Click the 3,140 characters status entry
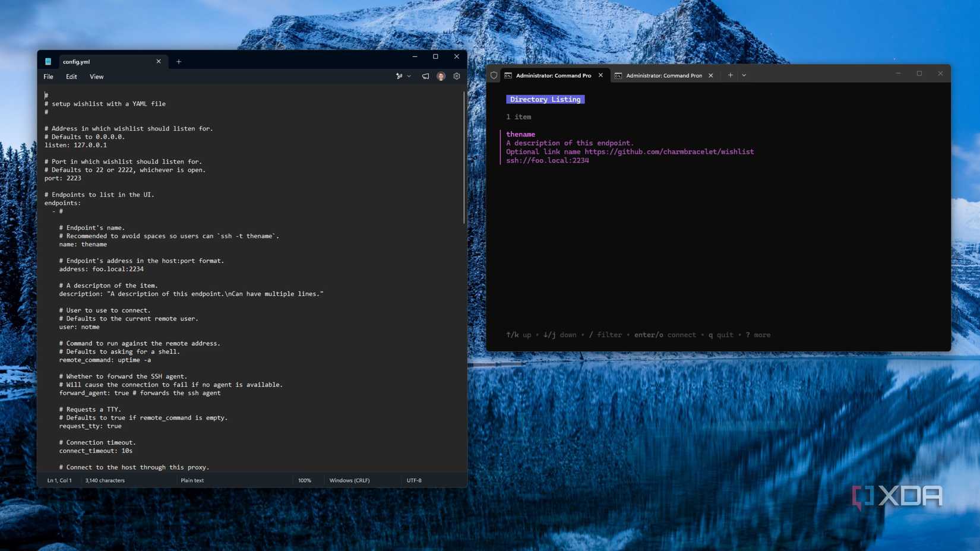The width and height of the screenshot is (980, 551). 105,480
